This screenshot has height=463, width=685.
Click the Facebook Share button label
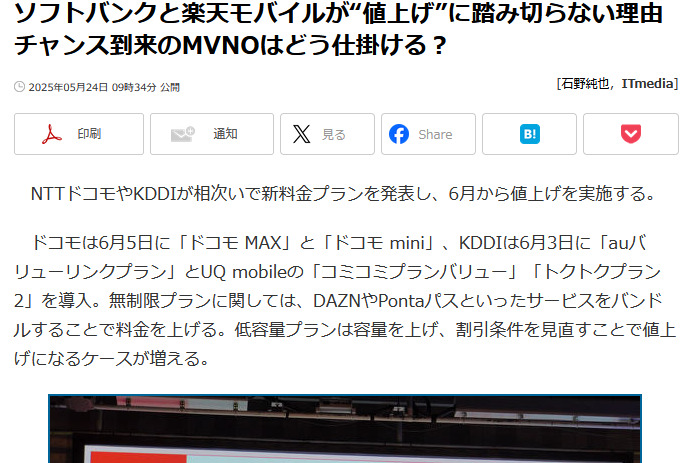click(x=435, y=135)
